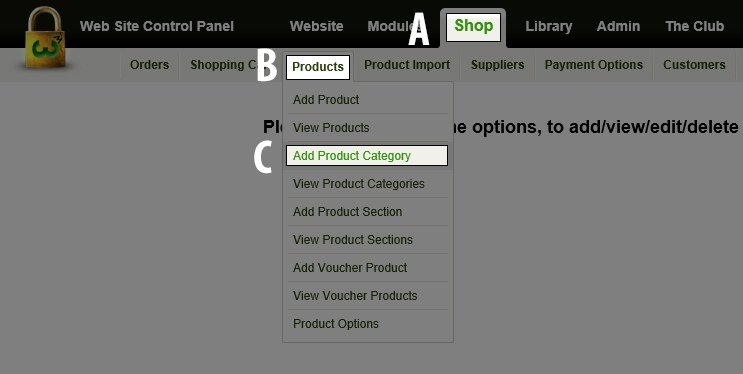Open the Orders menu

click(x=149, y=65)
